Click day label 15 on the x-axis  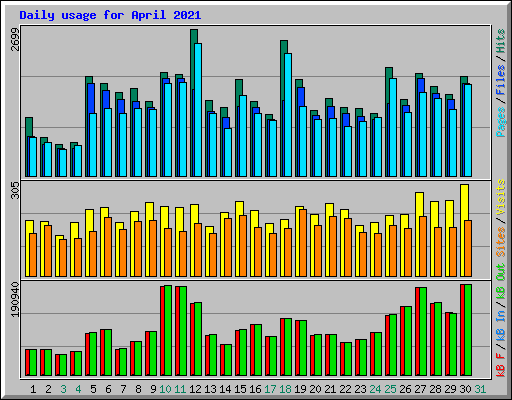[x=240, y=389]
